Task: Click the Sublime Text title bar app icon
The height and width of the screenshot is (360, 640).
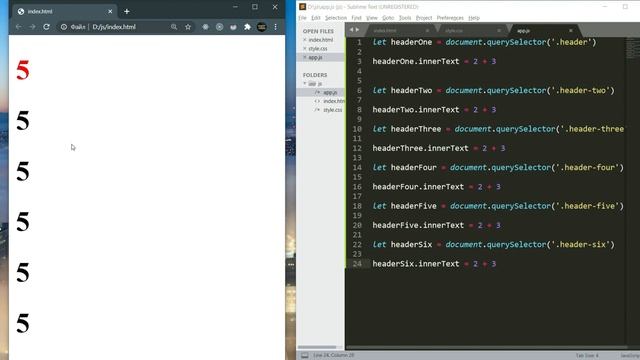Action: click(302, 7)
